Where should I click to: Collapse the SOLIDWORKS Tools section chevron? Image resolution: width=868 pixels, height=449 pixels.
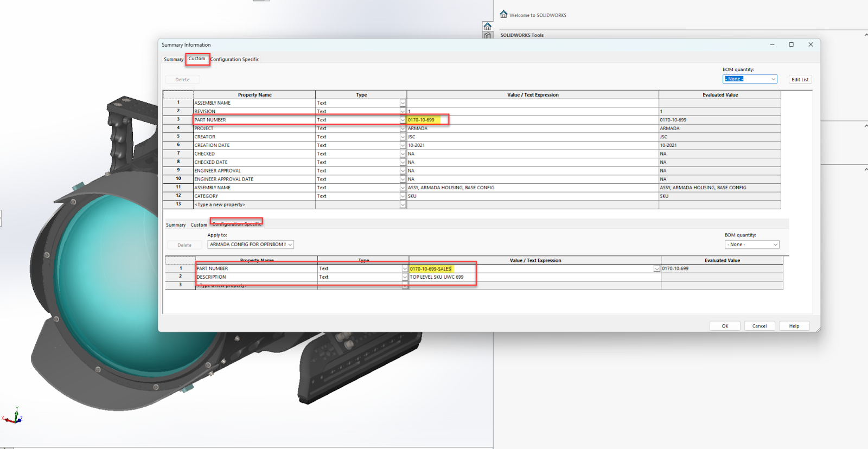click(x=865, y=35)
